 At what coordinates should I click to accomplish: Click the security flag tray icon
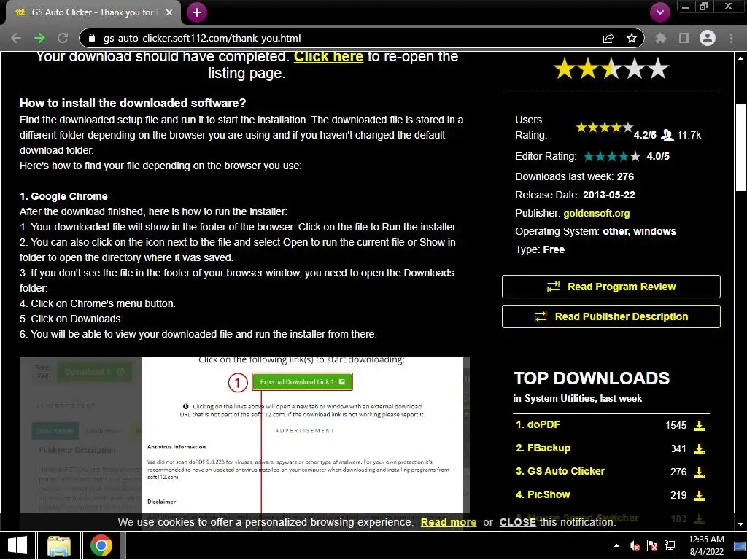click(652, 545)
